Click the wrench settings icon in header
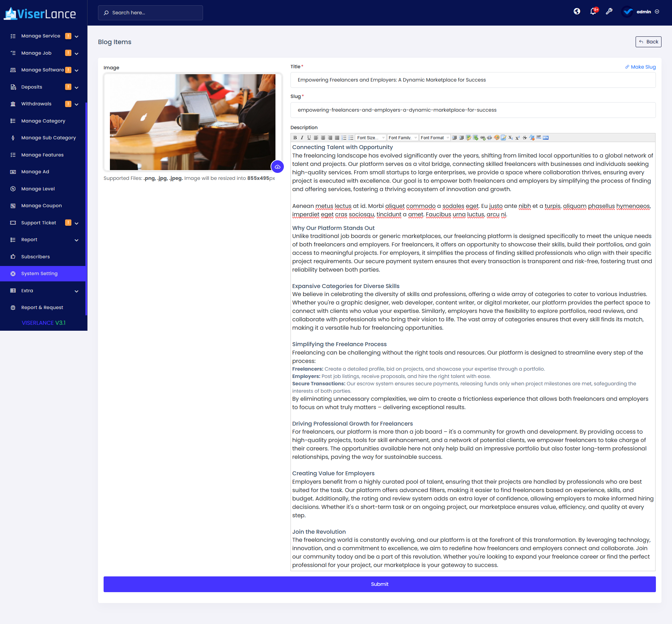Viewport: 672px width, 624px height. pos(609,12)
